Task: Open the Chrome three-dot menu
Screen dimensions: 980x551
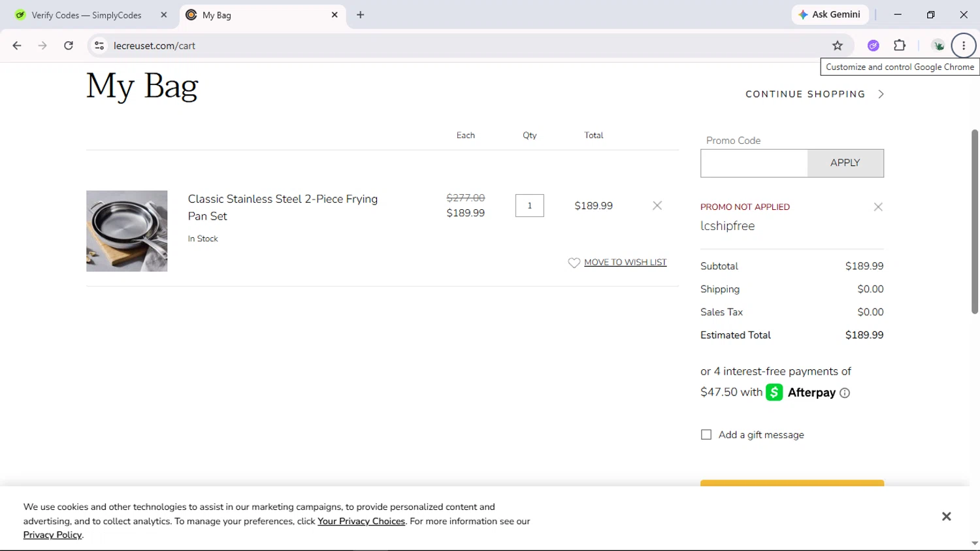Action: pyautogui.click(x=964, y=46)
